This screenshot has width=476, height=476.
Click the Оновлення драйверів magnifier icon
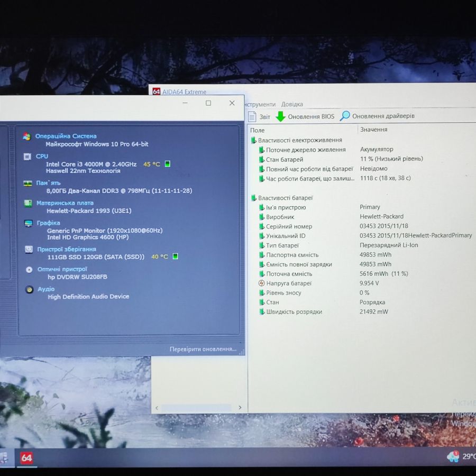pos(344,116)
